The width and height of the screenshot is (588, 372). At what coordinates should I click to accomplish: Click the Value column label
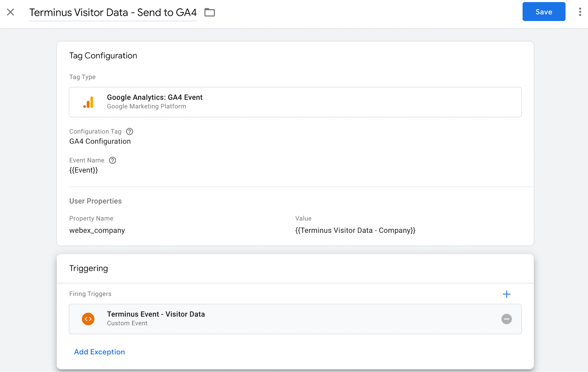tap(303, 218)
